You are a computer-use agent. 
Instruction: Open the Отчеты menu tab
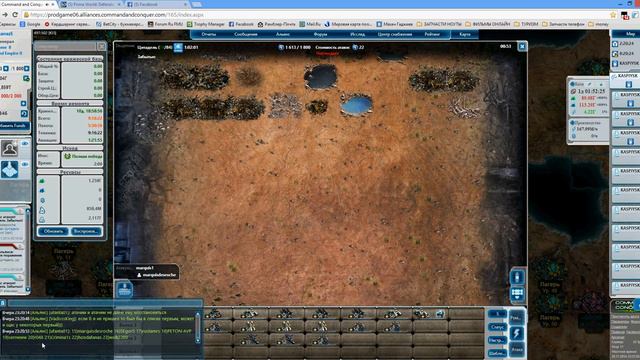pos(209,34)
